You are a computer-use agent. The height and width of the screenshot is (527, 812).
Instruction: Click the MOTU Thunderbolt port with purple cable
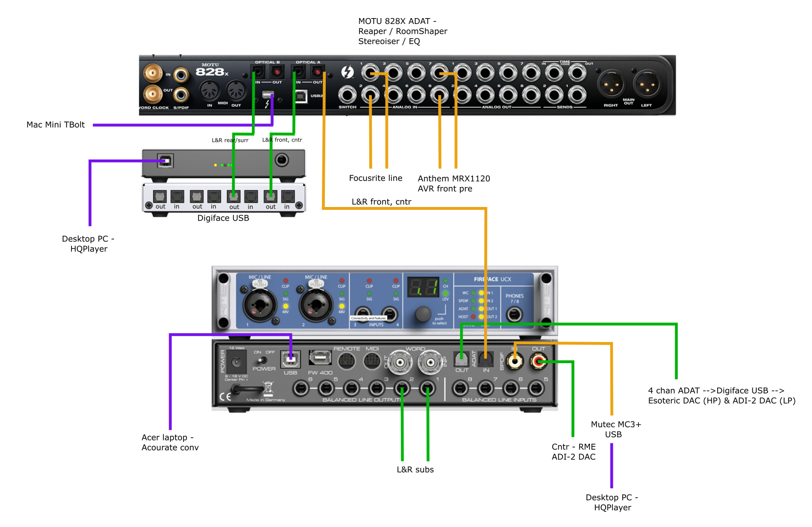(268, 94)
